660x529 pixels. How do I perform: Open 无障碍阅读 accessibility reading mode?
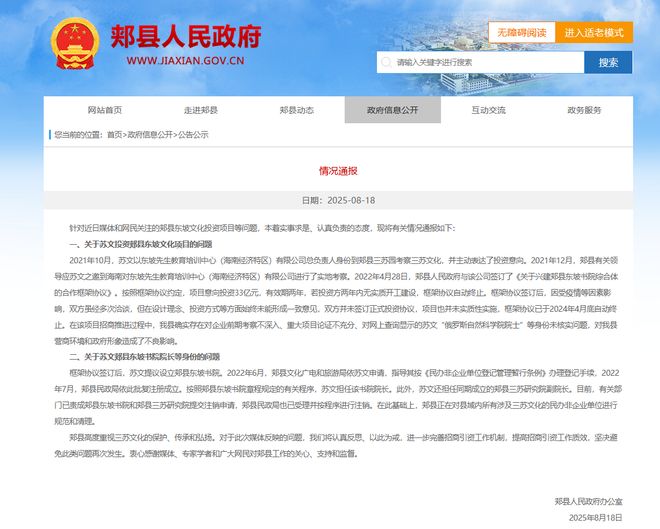coord(520,32)
